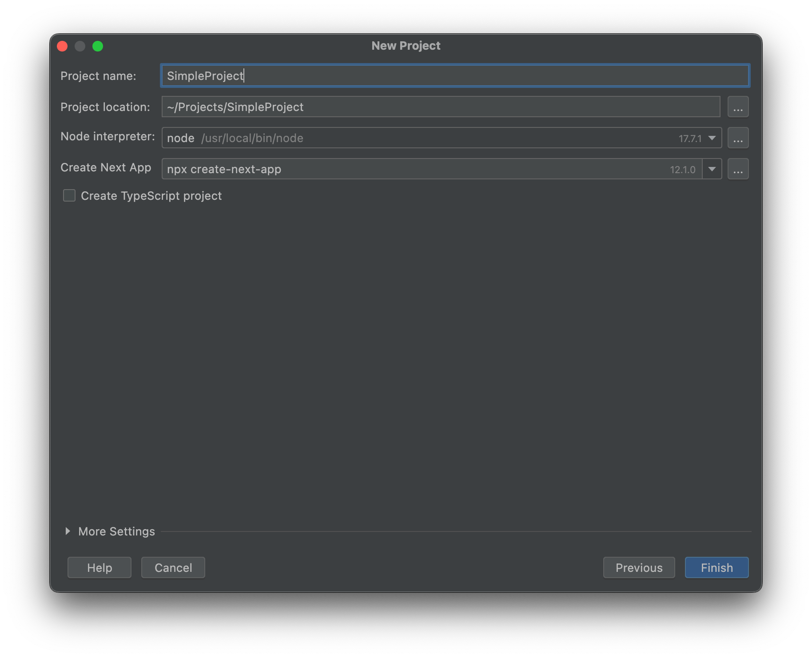Open the Create Next App package browser
812x658 pixels.
tap(737, 169)
